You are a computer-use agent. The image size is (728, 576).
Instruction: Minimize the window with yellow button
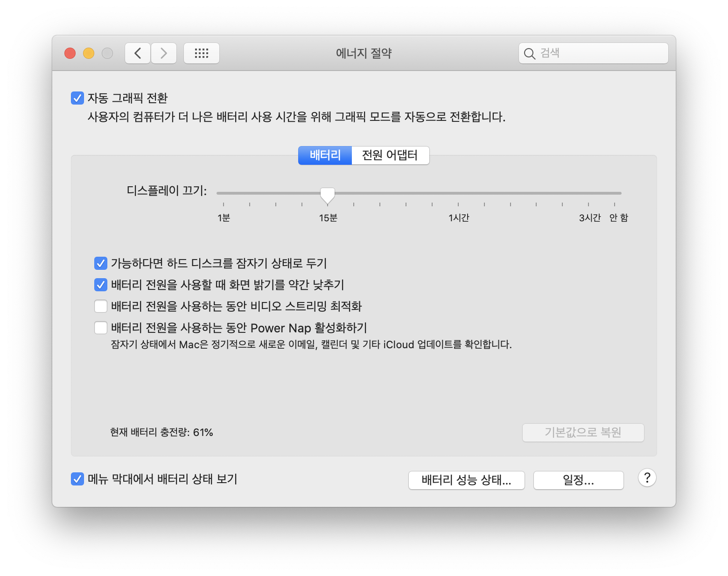point(89,53)
